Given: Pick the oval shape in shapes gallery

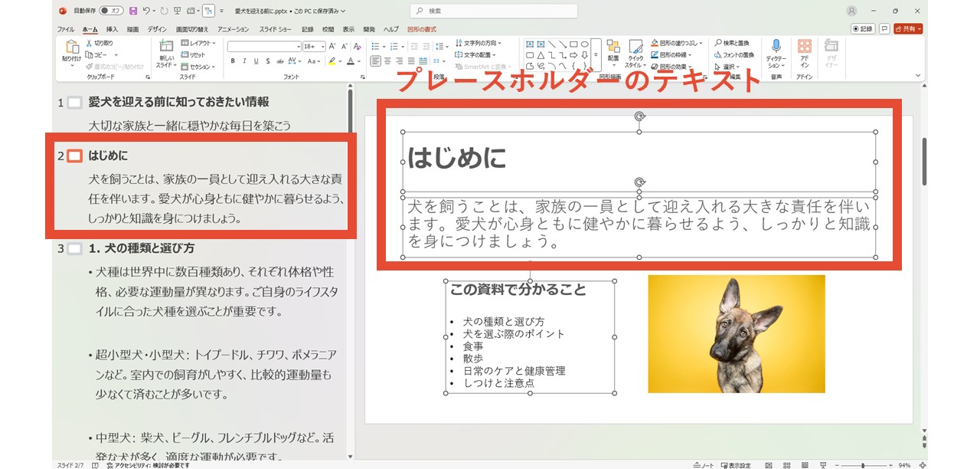Looking at the screenshot, I should pos(584,44).
